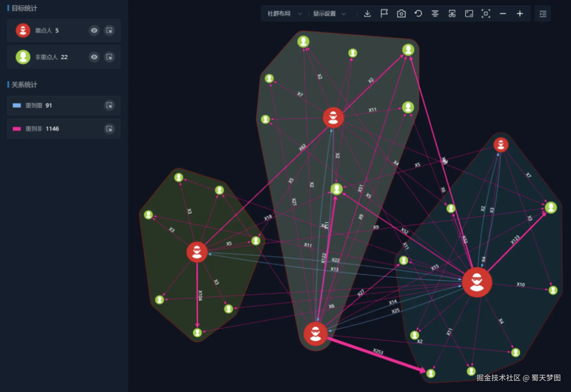Zoom out with the minus icon
This screenshot has width=571, height=392.
click(503, 14)
